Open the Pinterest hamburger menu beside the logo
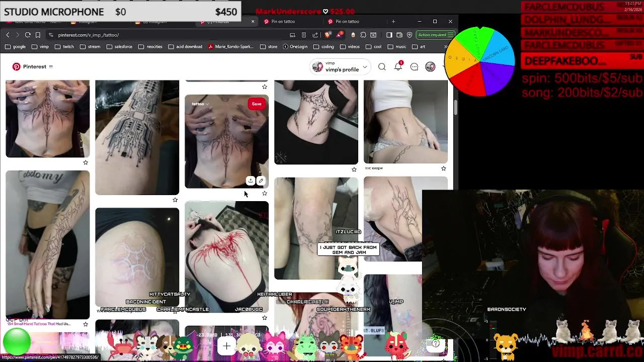 tap(50, 66)
